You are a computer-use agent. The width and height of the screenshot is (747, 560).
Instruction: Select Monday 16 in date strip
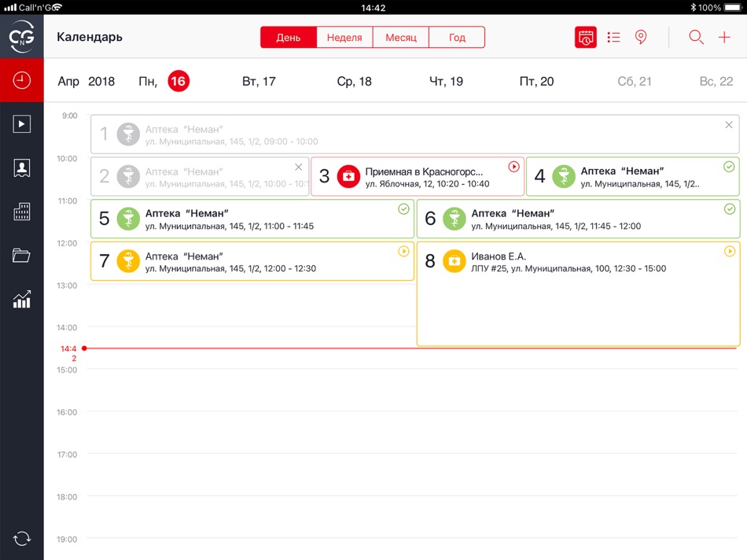178,81
